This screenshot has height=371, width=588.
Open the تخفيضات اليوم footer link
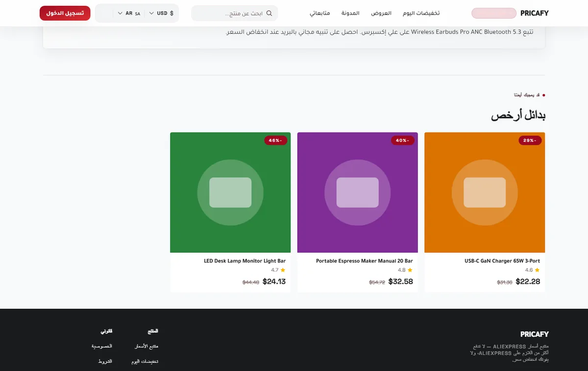[145, 361]
